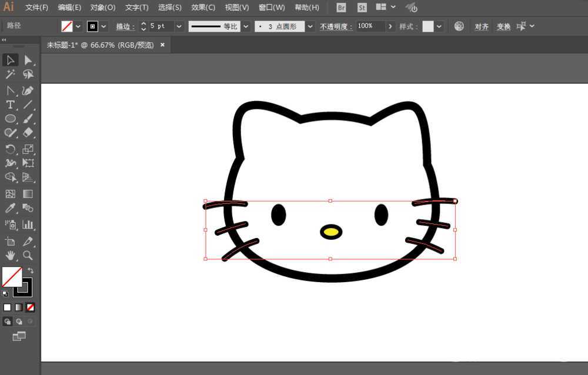The image size is (588, 375).
Task: Expand the 等比 width profile dropdown
Action: 246,26
